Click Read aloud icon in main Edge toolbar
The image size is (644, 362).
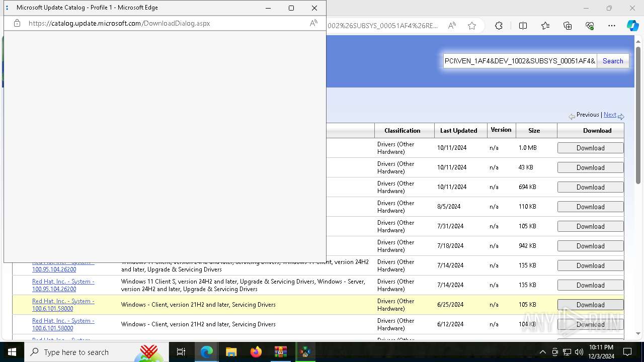click(452, 26)
